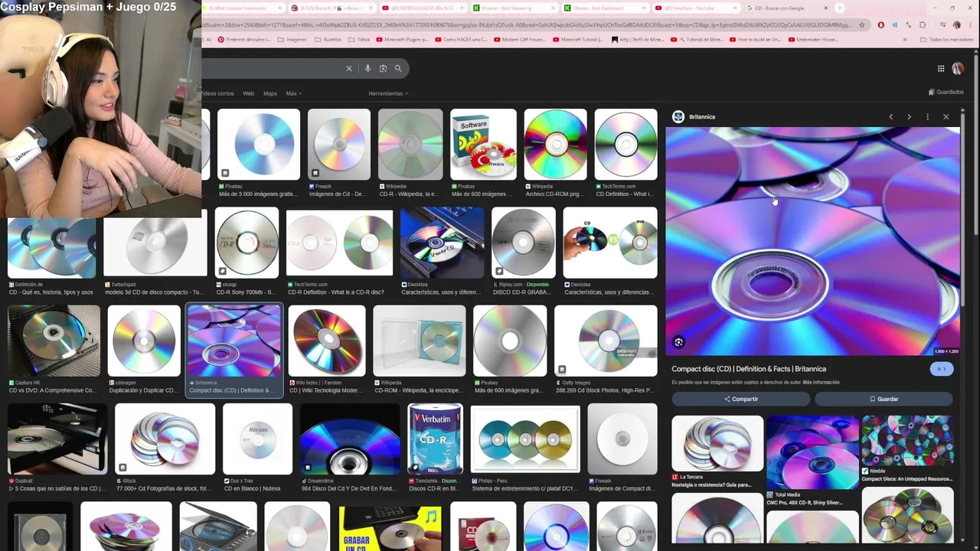Viewport: 980px width, 551px height.
Task: Select Freepik Imágenes de Cd thumbnail
Action: [338, 145]
